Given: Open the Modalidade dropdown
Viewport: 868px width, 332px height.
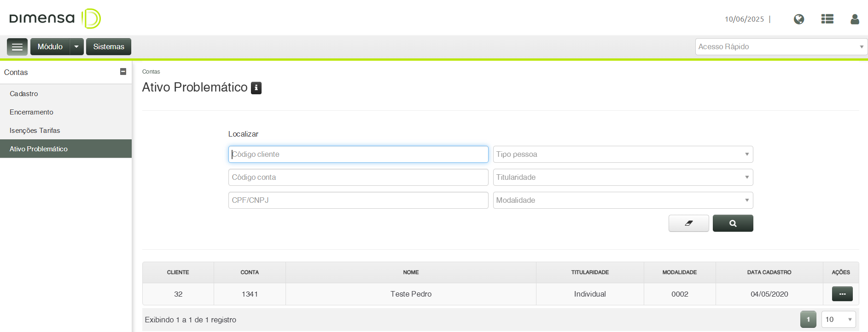Looking at the screenshot, I should pos(623,200).
